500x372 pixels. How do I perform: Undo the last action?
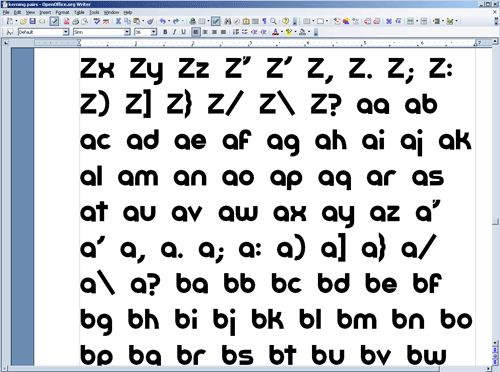tap(162, 21)
